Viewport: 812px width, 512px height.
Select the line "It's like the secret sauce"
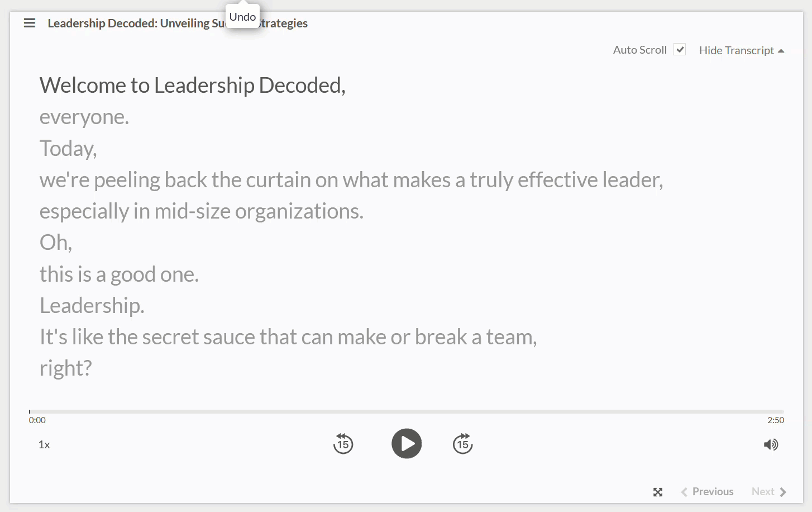click(x=288, y=337)
